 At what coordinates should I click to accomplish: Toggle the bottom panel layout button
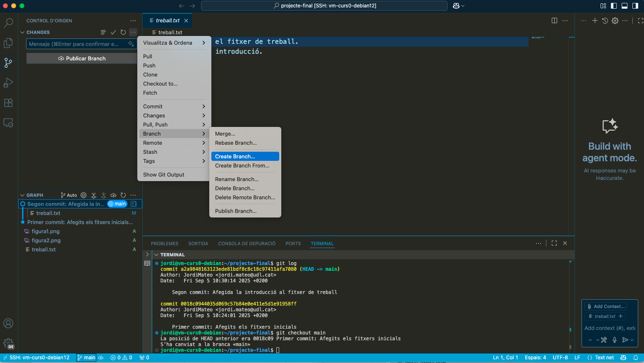coord(625,6)
